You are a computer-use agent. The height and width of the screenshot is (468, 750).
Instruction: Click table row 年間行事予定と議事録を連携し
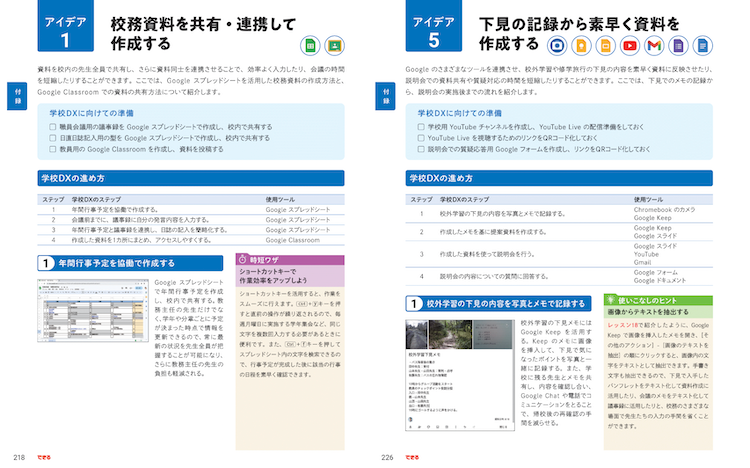pos(191,230)
